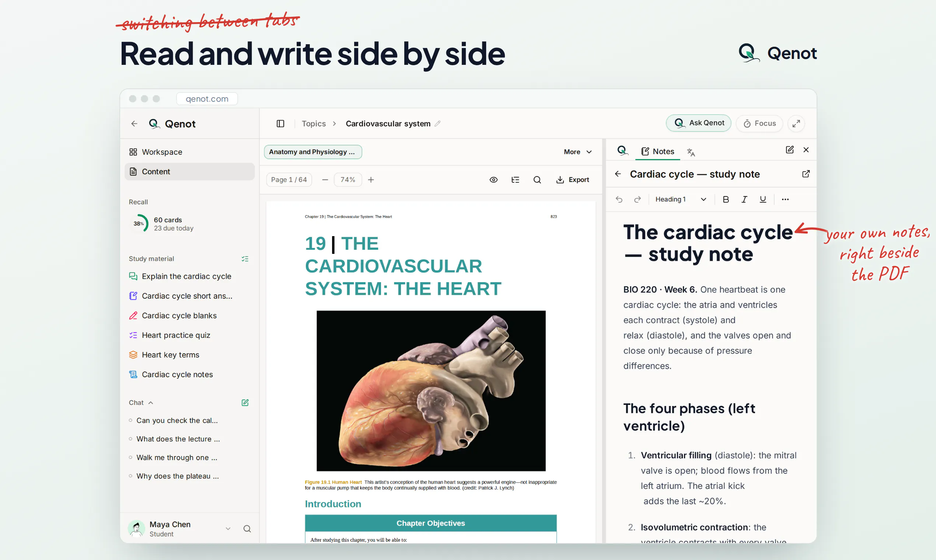Open the 38% recall progress ring

click(139, 223)
